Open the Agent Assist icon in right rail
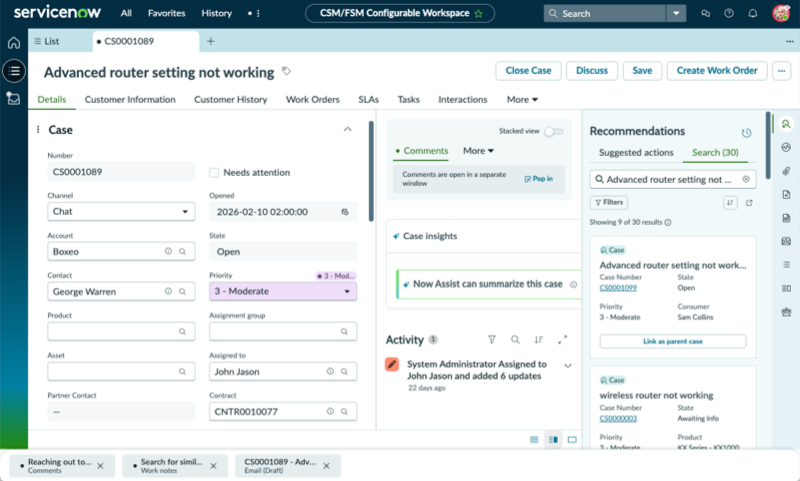Viewport: 800px width, 481px height. tap(786, 124)
